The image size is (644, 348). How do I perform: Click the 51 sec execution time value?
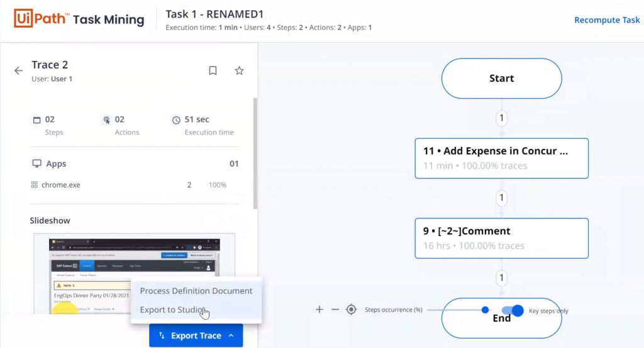coord(197,119)
